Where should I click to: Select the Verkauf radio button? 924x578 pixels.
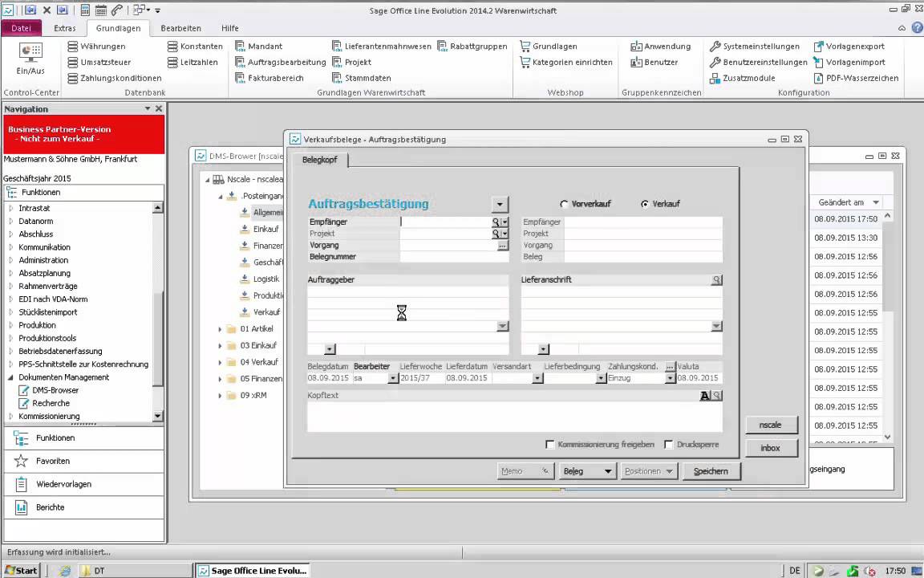645,204
